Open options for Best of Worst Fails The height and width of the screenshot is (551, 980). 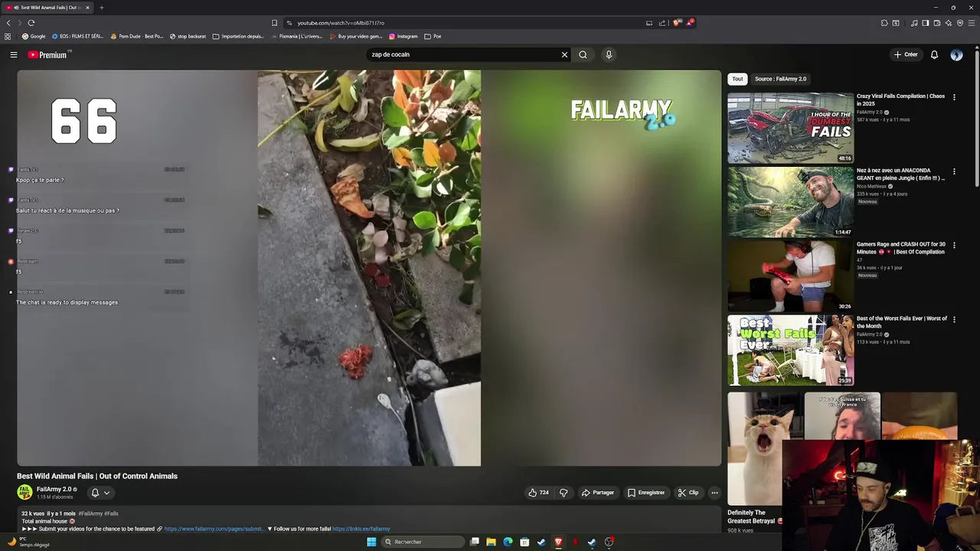[x=954, y=319]
